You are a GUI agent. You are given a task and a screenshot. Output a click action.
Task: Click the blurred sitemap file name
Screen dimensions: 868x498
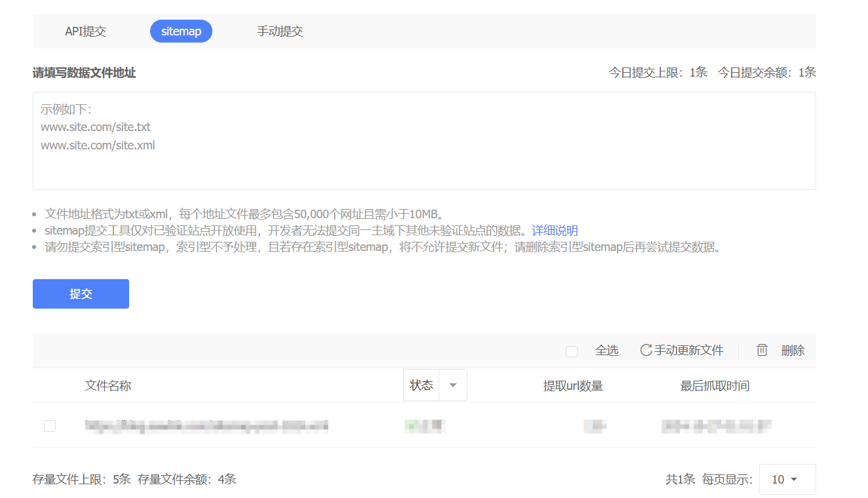coord(207,426)
